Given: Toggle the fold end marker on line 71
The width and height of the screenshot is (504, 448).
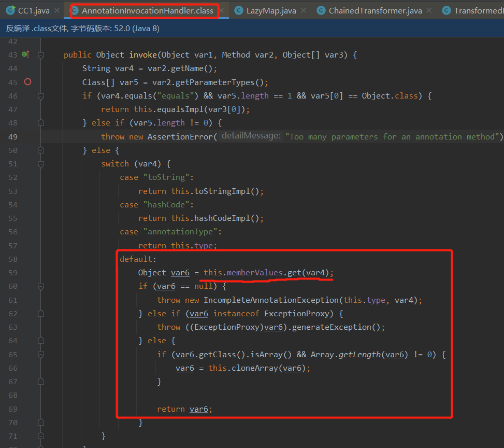Looking at the screenshot, I should coord(41,436).
